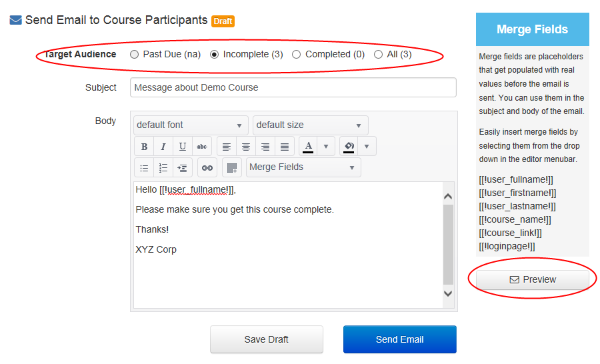This screenshot has width=600, height=364.
Task: Click the Save Draft button
Action: (x=267, y=339)
